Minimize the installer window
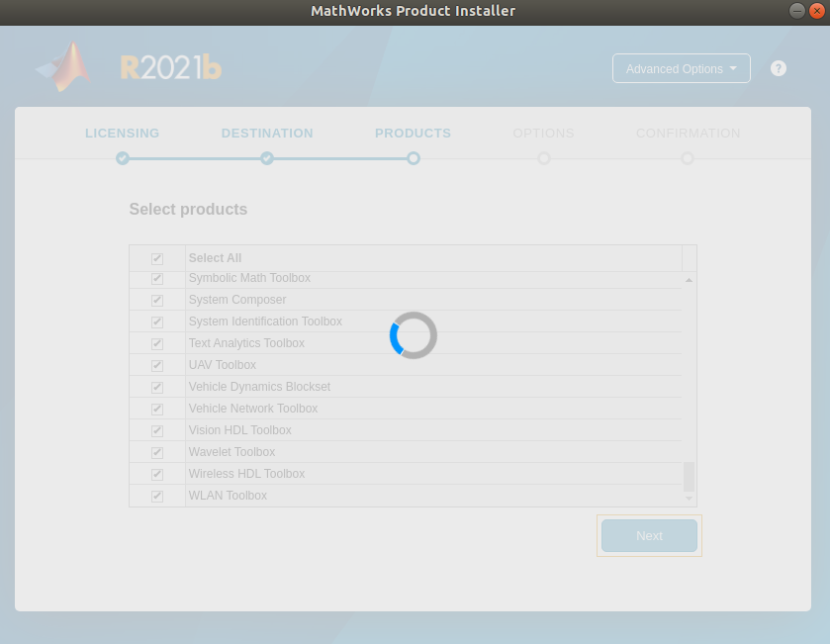Image resolution: width=830 pixels, height=644 pixels. coord(797,11)
